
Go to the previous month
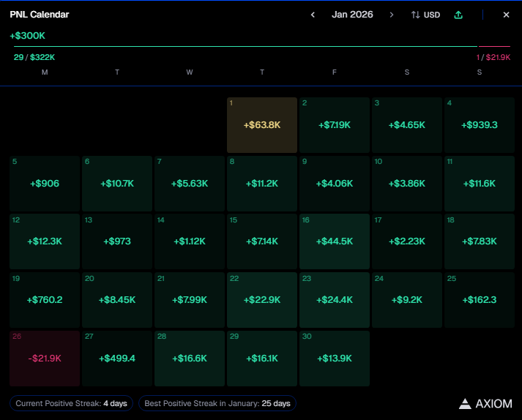[x=313, y=15]
